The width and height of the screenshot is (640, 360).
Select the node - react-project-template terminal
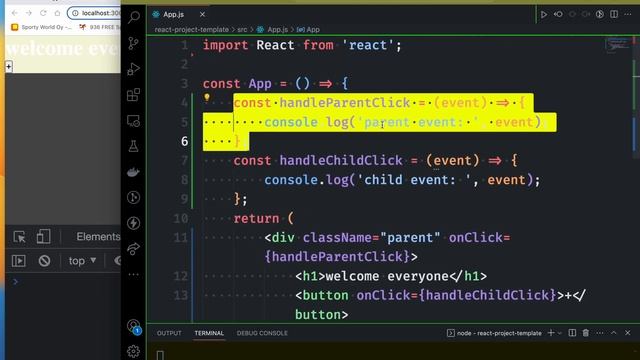tap(494, 333)
